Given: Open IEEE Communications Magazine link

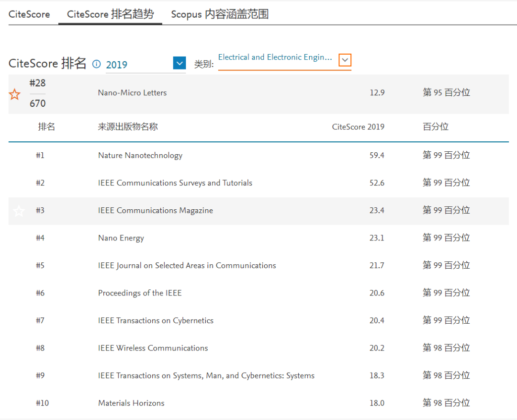Looking at the screenshot, I should (x=155, y=211).
